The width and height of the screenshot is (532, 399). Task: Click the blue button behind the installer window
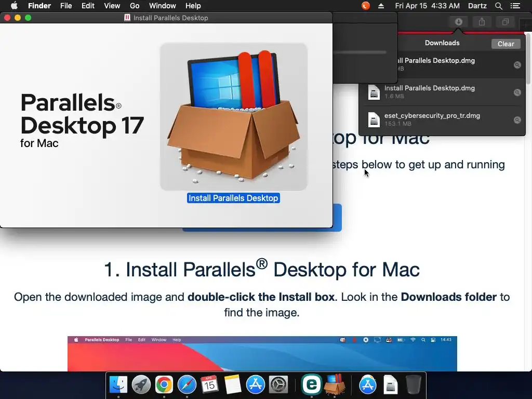(337, 218)
